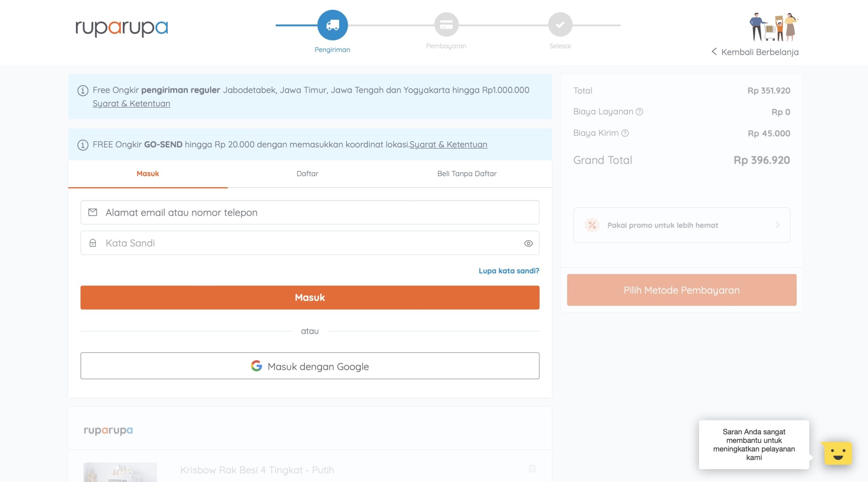Click the Pengiriman truck step icon
The height and width of the screenshot is (482, 868).
[x=332, y=25]
